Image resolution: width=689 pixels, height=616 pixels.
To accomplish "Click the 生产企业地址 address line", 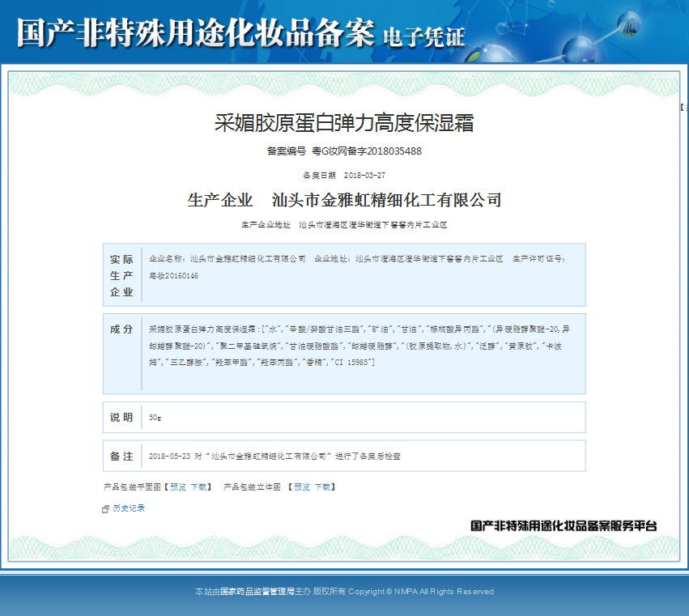I will pyautogui.click(x=344, y=225).
